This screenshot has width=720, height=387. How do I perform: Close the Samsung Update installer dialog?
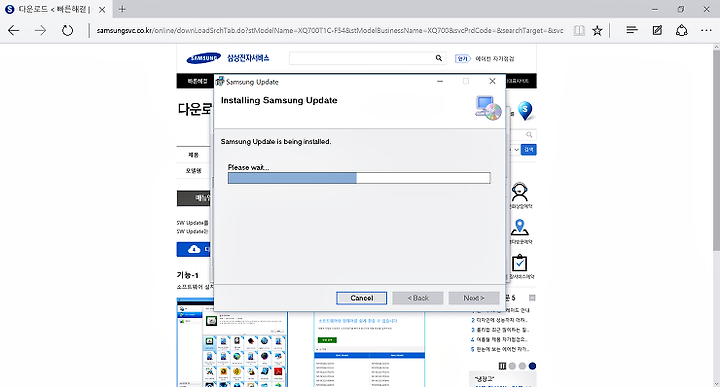click(x=492, y=81)
